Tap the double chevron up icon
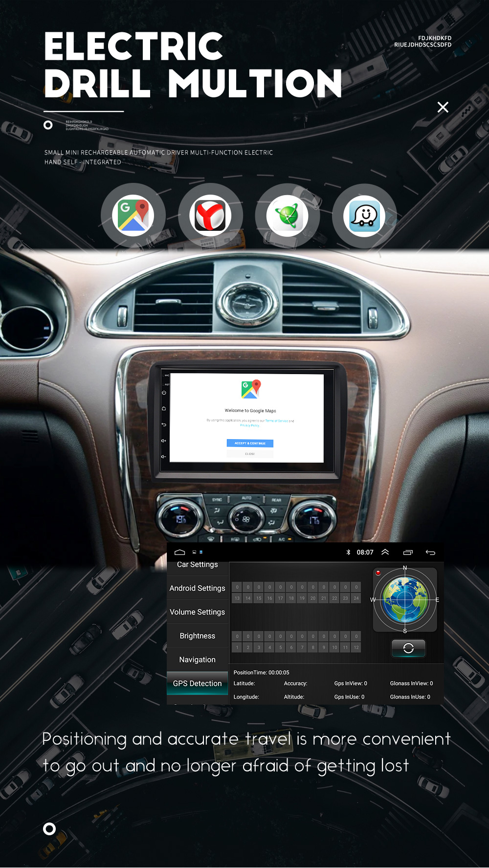489x868 pixels. [385, 552]
